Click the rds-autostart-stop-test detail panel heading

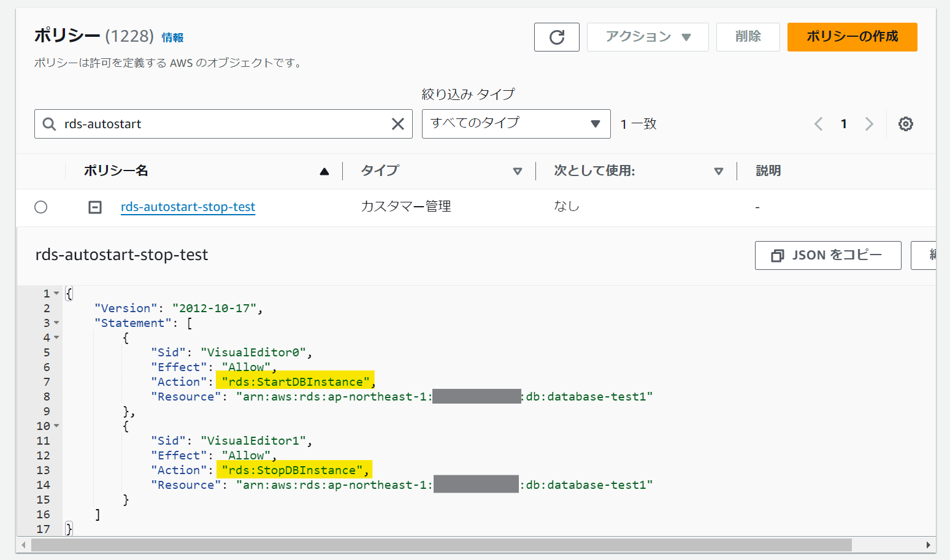coord(121,255)
